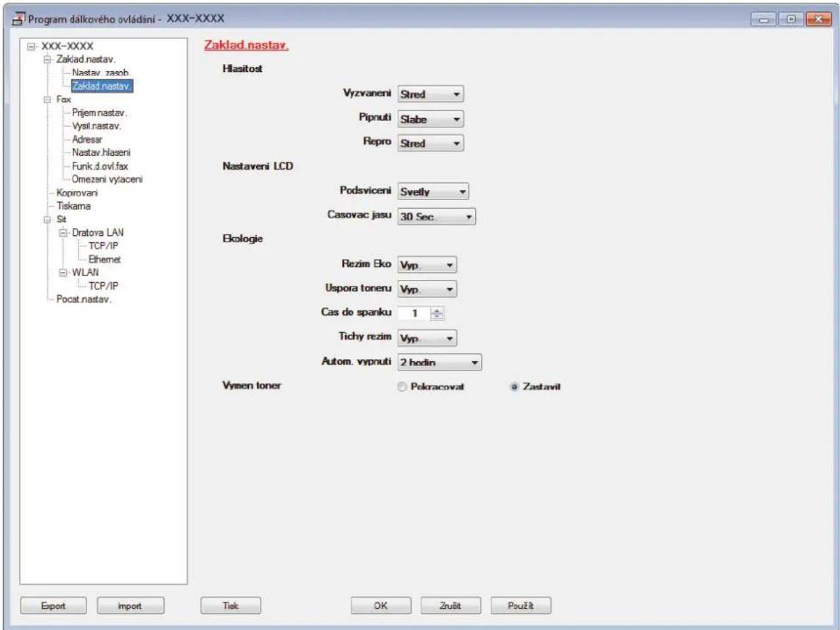This screenshot has width=840, height=630.
Task: Click the Použít apply button
Action: [x=521, y=606]
